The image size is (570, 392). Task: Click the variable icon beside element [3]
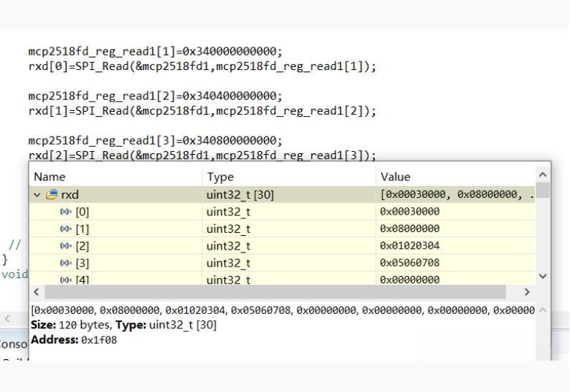[64, 262]
